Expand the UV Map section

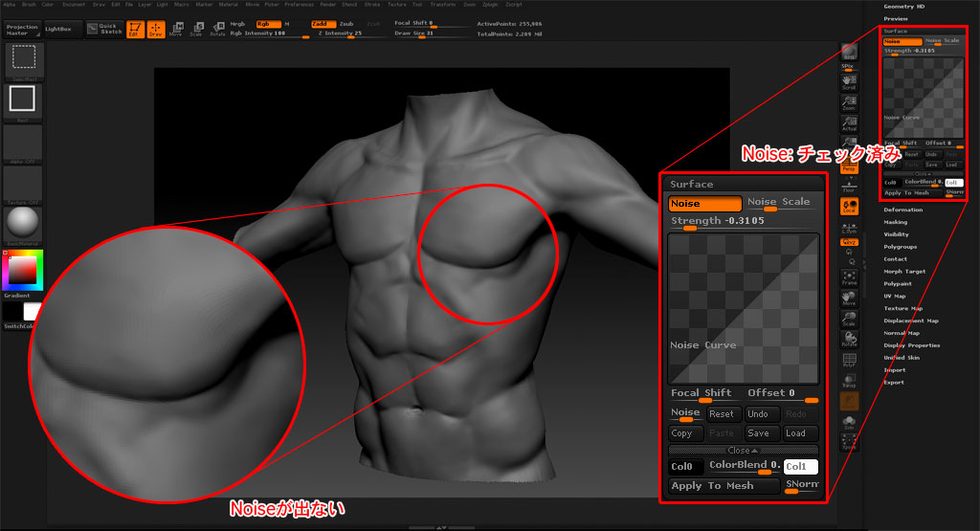895,296
